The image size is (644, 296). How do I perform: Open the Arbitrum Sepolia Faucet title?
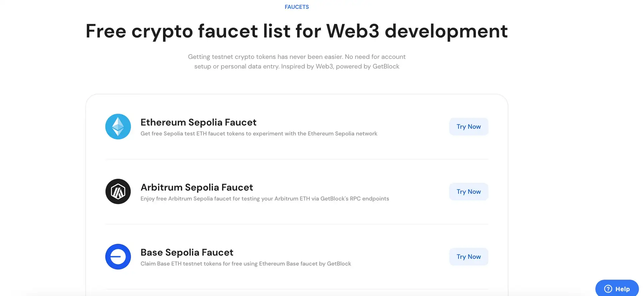pyautogui.click(x=197, y=187)
